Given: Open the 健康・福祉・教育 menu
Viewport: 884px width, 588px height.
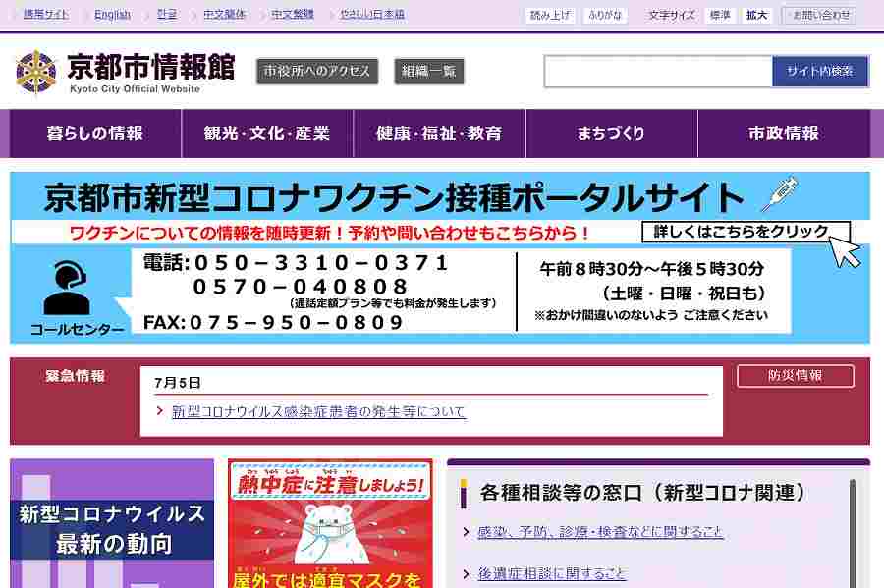Looking at the screenshot, I should (x=439, y=134).
